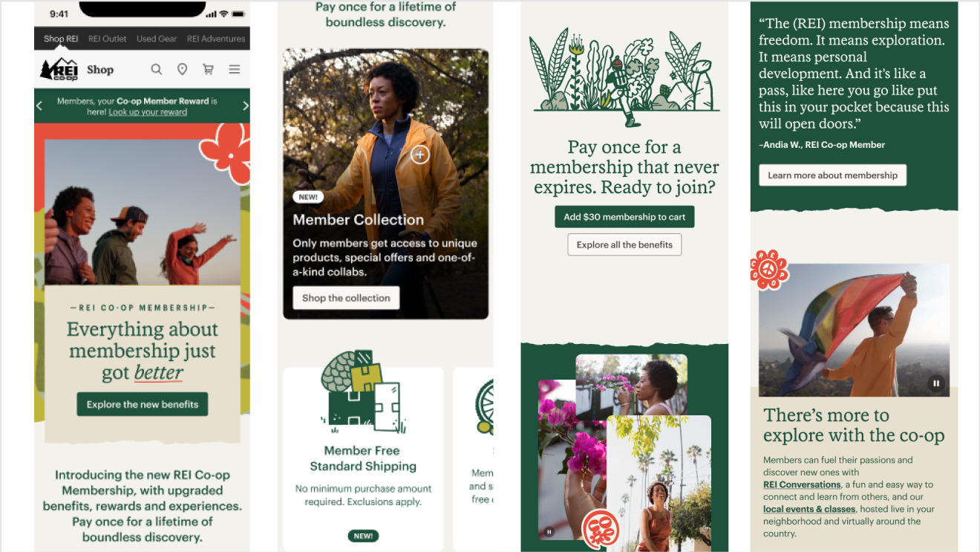The image size is (980, 552).
Task: Open the shopping cart icon
Action: click(x=208, y=69)
